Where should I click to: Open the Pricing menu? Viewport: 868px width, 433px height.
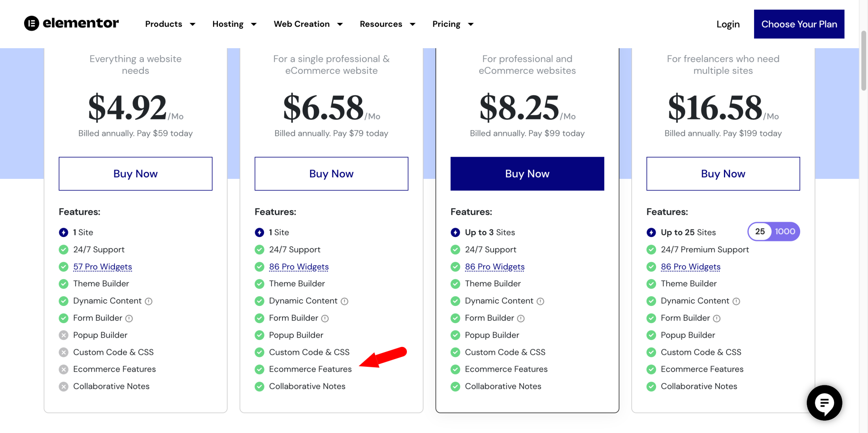(446, 24)
